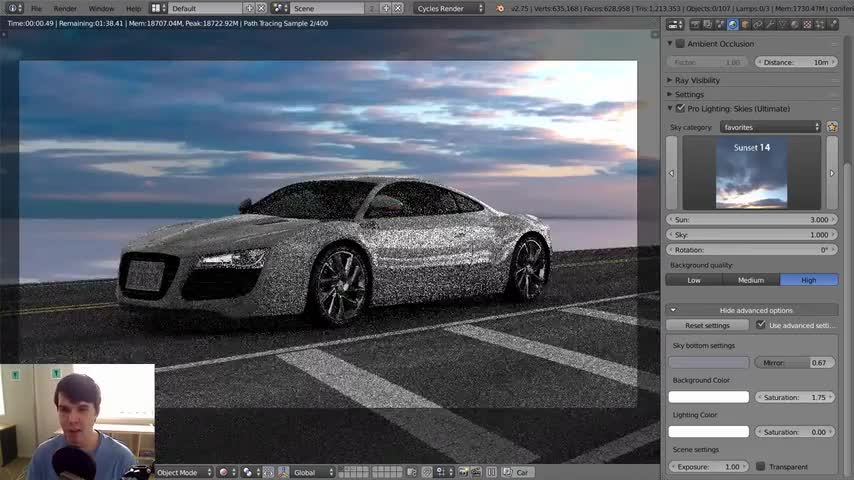
Task: Click the Reset settings button
Action: [707, 325]
